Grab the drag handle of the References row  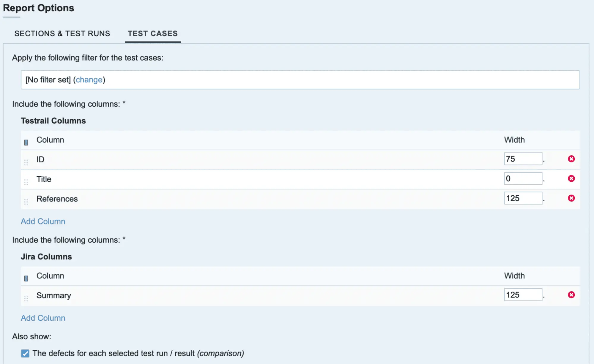26,202
